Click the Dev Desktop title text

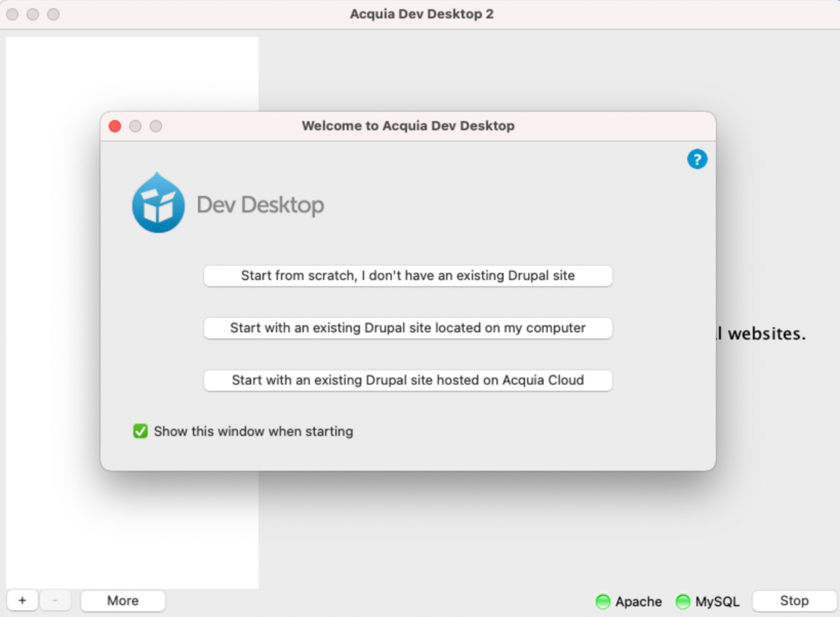click(260, 205)
